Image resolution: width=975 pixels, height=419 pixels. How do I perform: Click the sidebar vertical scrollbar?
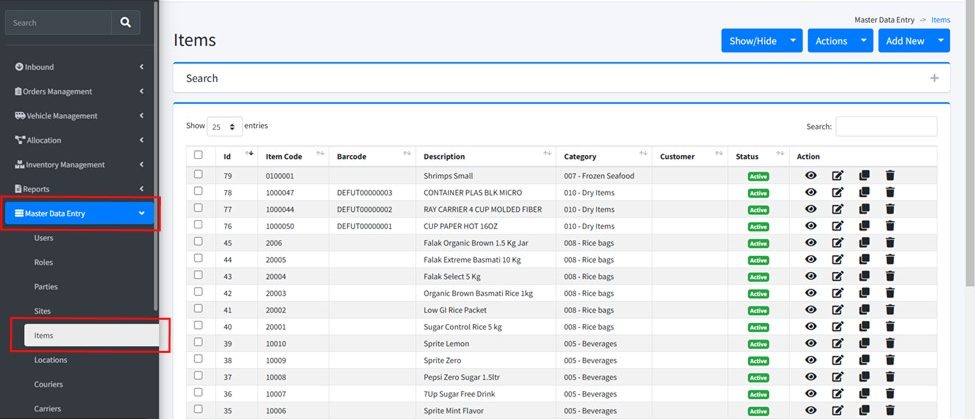coord(156,155)
